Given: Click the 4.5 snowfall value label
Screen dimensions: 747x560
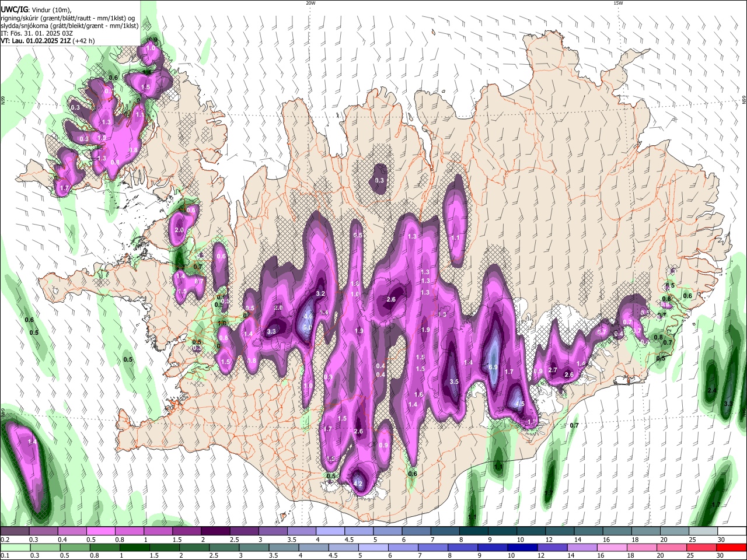Looking at the screenshot, I should pyautogui.click(x=520, y=404).
